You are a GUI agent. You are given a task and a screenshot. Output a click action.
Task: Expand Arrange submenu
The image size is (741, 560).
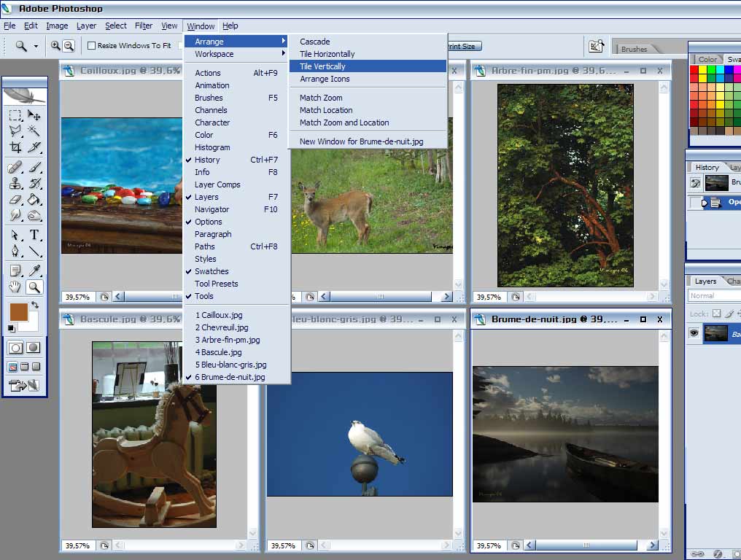236,42
